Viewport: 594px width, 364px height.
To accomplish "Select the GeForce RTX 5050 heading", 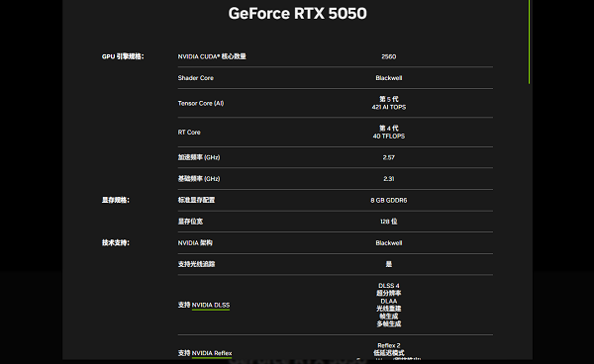I will click(297, 13).
